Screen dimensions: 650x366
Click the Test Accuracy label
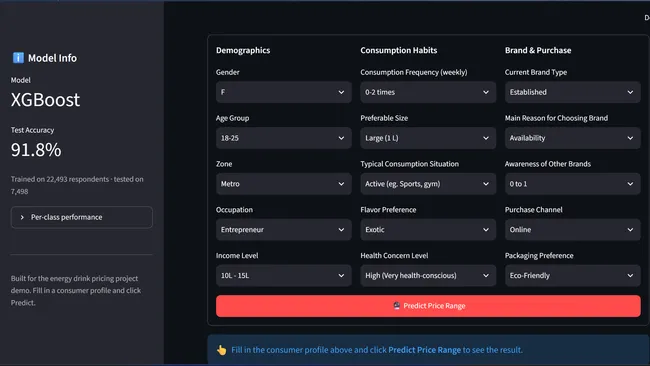point(32,130)
